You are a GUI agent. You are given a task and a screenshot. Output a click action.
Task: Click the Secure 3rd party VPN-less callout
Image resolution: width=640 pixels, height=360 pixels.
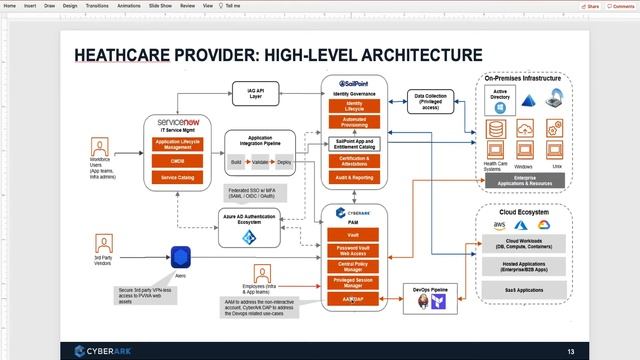pos(145,296)
